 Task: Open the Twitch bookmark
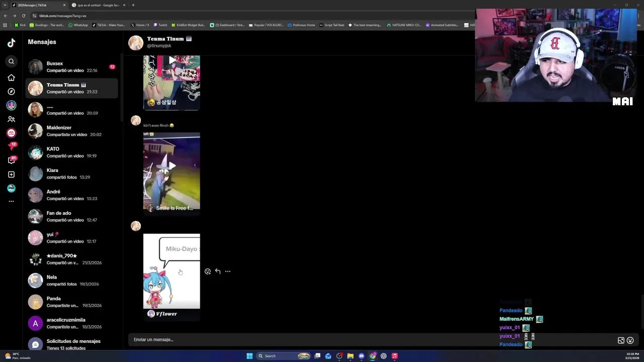(x=160, y=25)
